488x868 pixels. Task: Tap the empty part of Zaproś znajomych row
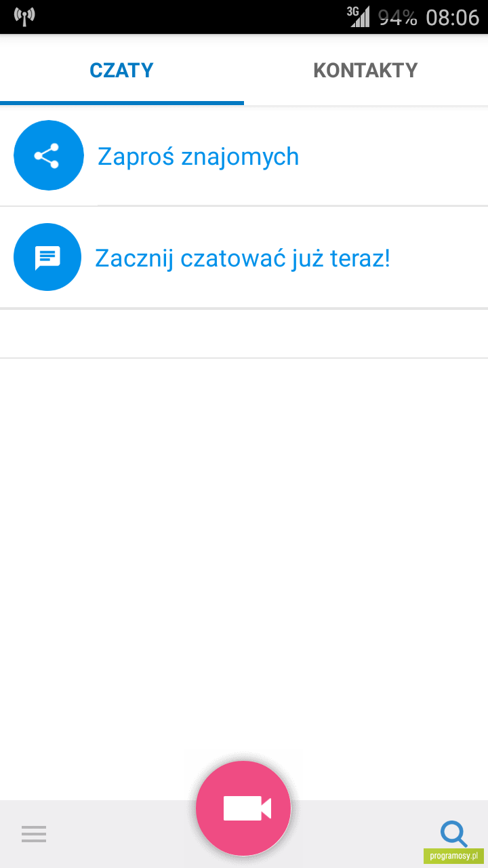pos(393,156)
